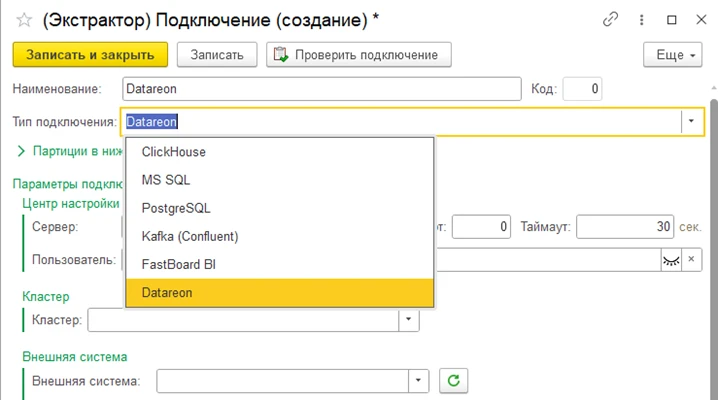
Task: Add this form to favorites with star icon
Action: click(22, 19)
